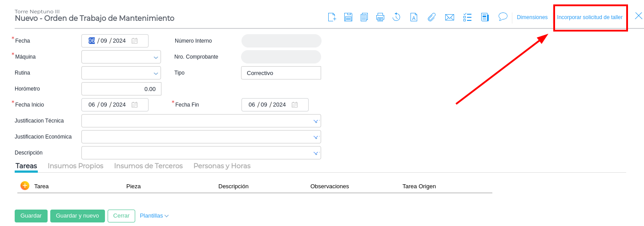Click the Horómetro input field
The width and height of the screenshot is (644, 226).
[x=121, y=89]
